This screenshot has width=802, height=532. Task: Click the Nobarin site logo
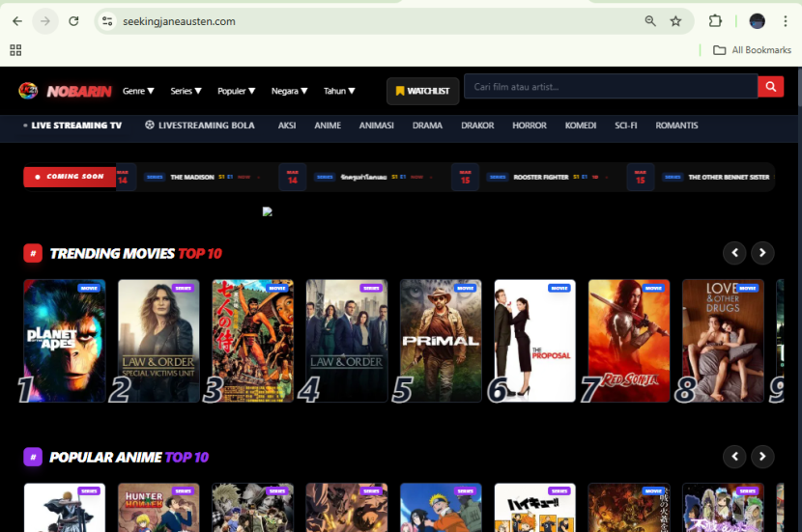(66, 91)
